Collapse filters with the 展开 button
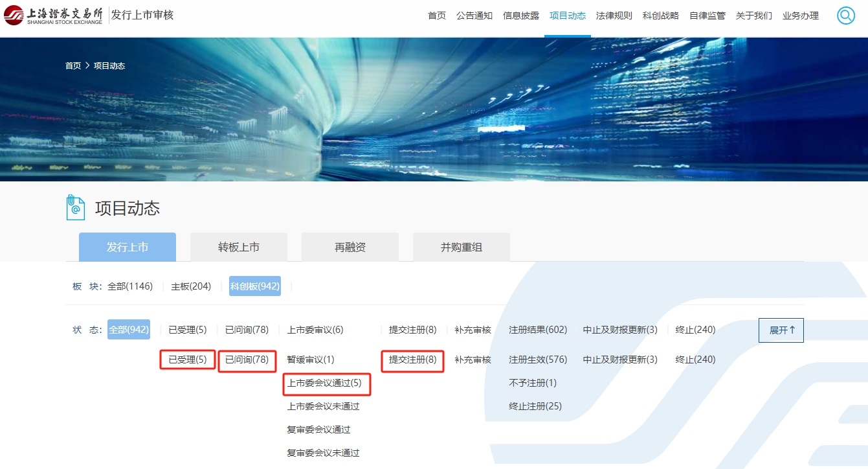Screen dimensions: 868x469 (x=781, y=330)
